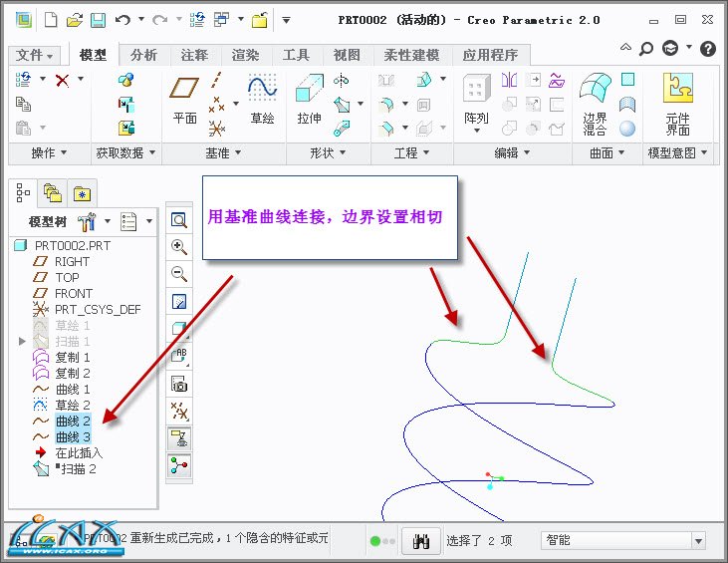The height and width of the screenshot is (563, 728).
Task: Expand the Model Intent (模型意图) group dropdown
Action: (677, 152)
